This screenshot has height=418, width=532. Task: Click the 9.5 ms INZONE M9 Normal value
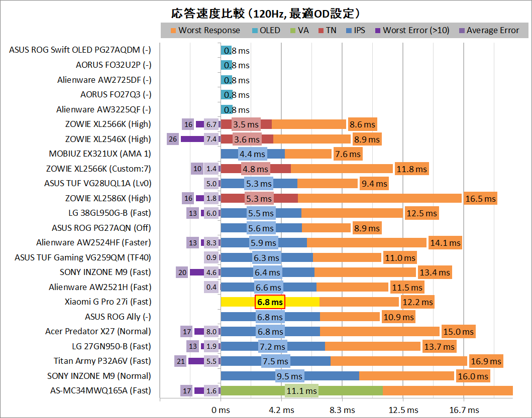click(x=289, y=376)
